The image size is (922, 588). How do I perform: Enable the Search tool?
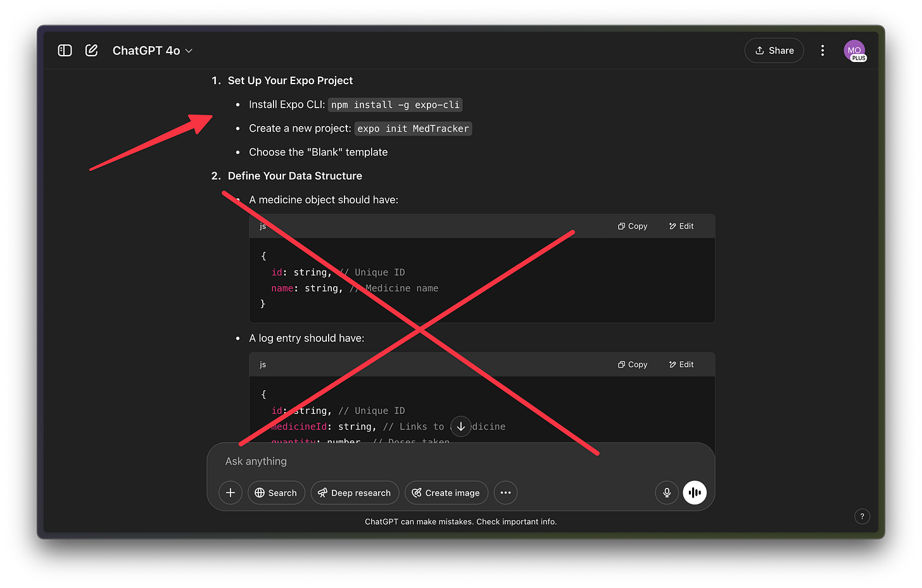point(276,492)
